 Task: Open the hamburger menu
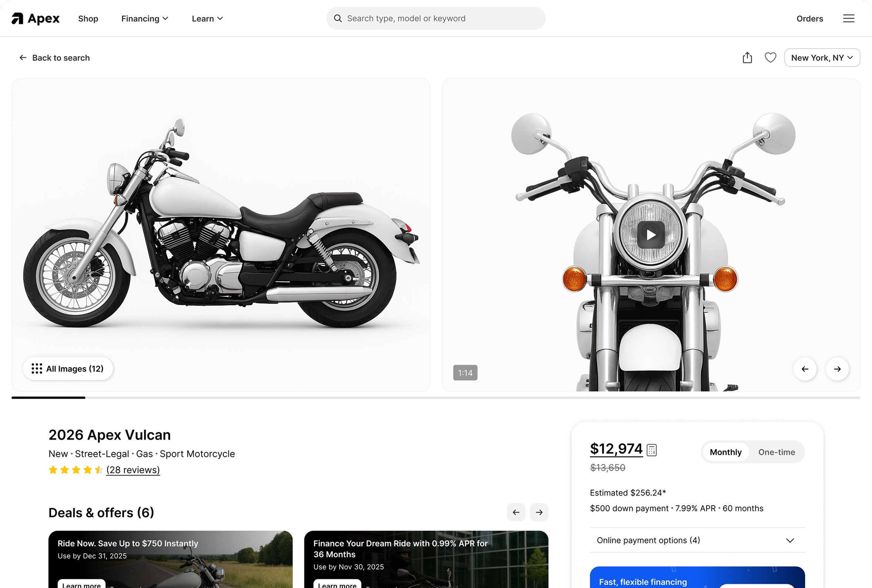pos(849,18)
